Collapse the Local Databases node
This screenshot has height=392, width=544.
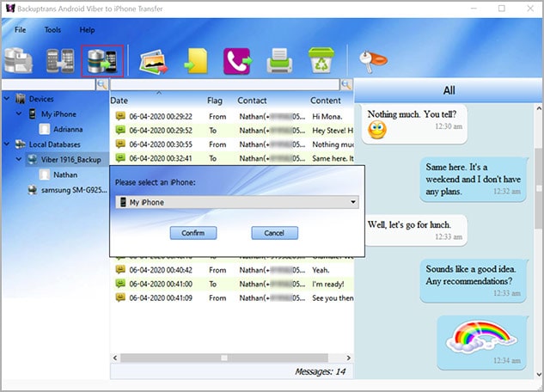coord(7,144)
